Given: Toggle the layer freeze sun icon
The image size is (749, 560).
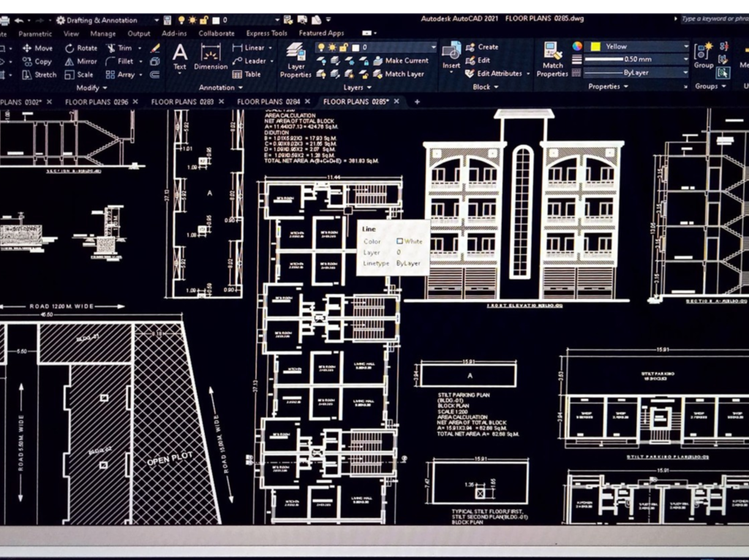Looking at the screenshot, I should (x=331, y=47).
